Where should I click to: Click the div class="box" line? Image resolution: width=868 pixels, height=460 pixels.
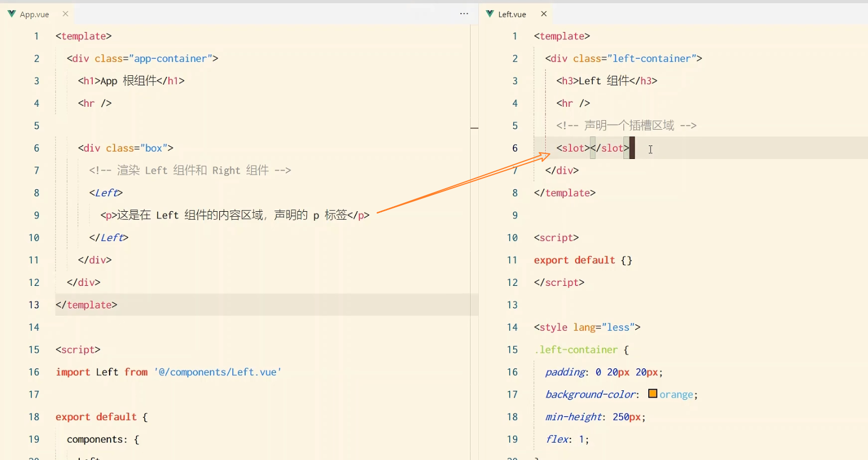125,148
